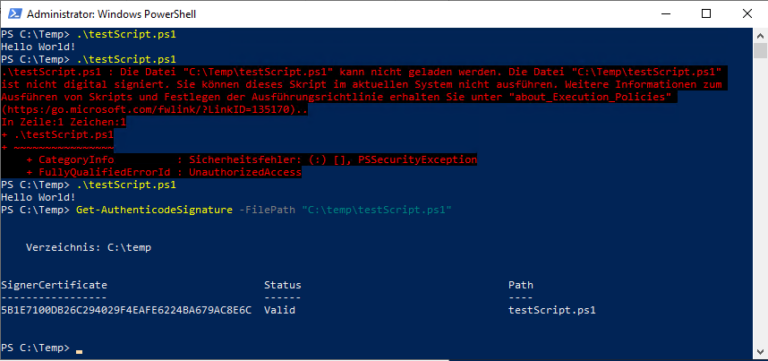The width and height of the screenshot is (768, 361).
Task: Open the PowerShell system menu icon
Action: click(15, 14)
